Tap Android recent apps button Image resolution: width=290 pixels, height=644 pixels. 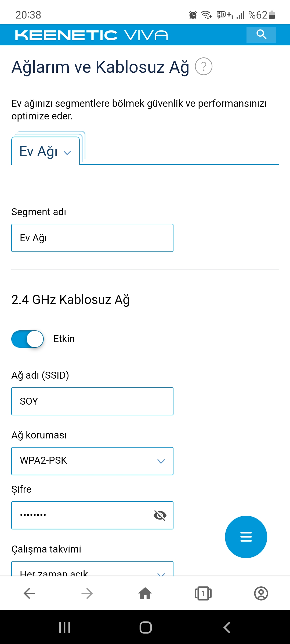[x=65, y=627]
